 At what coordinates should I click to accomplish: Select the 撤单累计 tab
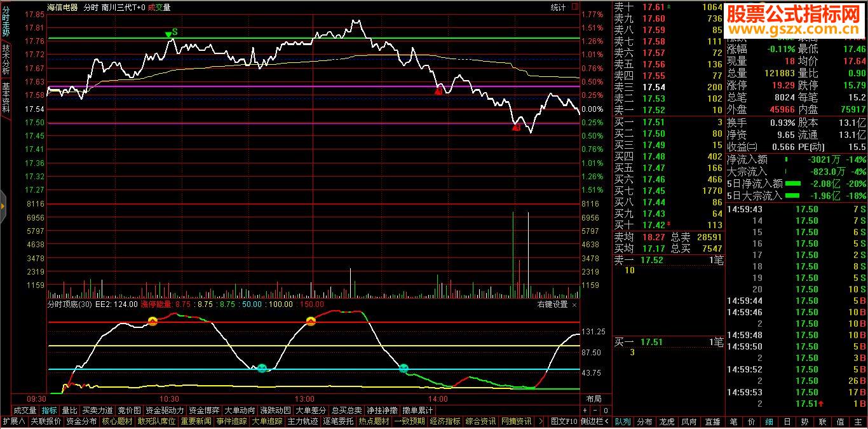[x=417, y=411]
